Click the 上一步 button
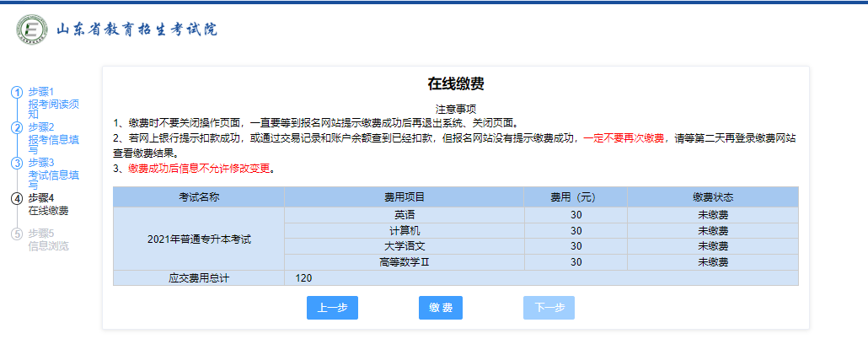This screenshot has width=868, height=355. point(332,308)
